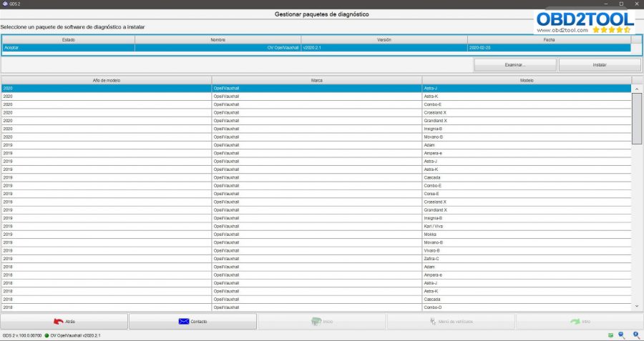The width and height of the screenshot is (644, 341).
Task: Select the 2019 Astra-K row
Action: [316, 169]
